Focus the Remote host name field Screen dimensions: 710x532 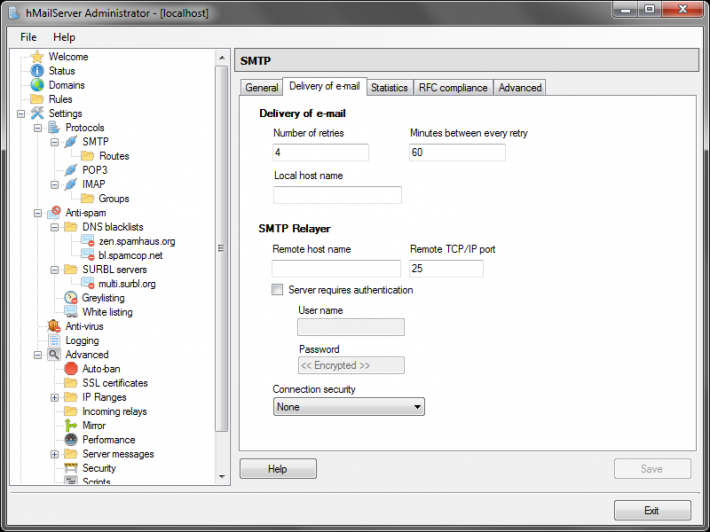click(336, 268)
